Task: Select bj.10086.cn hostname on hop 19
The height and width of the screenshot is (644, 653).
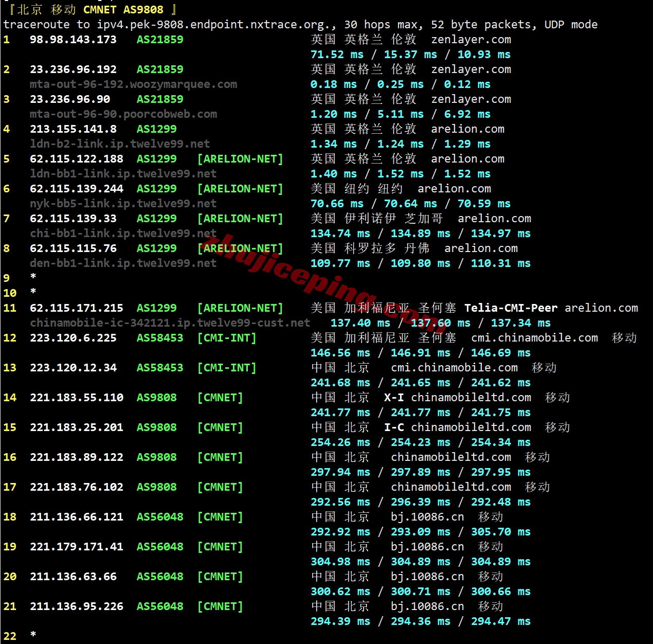Action: coord(427,547)
